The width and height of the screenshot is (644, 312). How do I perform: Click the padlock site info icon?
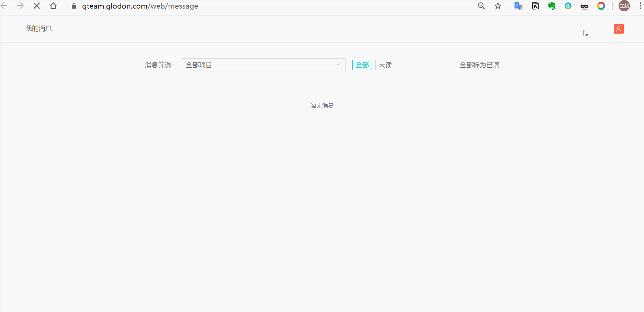point(74,6)
